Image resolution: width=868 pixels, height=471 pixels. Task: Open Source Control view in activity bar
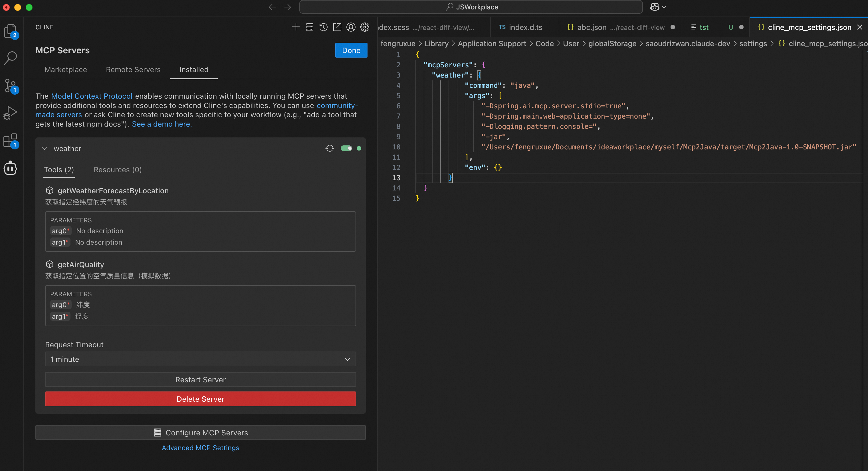pos(11,86)
